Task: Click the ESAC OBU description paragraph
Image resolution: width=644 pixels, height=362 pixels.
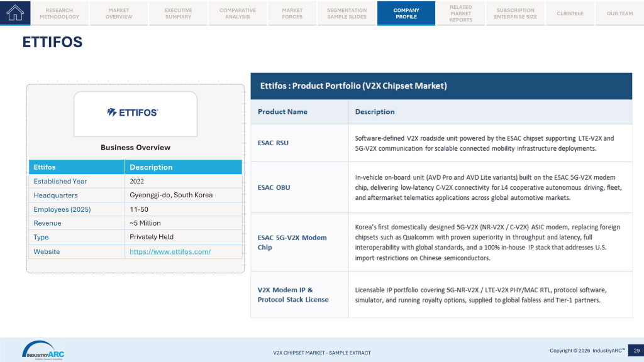Action: coord(488,187)
